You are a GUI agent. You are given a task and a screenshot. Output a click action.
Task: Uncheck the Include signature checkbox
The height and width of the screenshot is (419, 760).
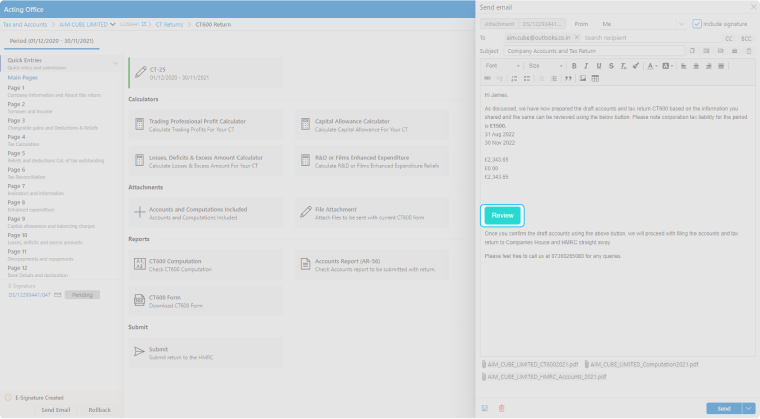697,23
